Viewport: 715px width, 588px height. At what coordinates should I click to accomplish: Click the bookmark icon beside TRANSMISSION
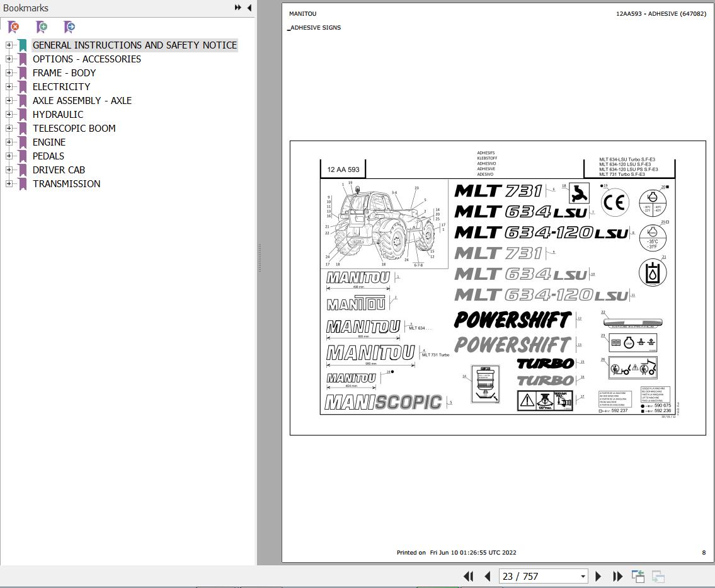point(23,184)
